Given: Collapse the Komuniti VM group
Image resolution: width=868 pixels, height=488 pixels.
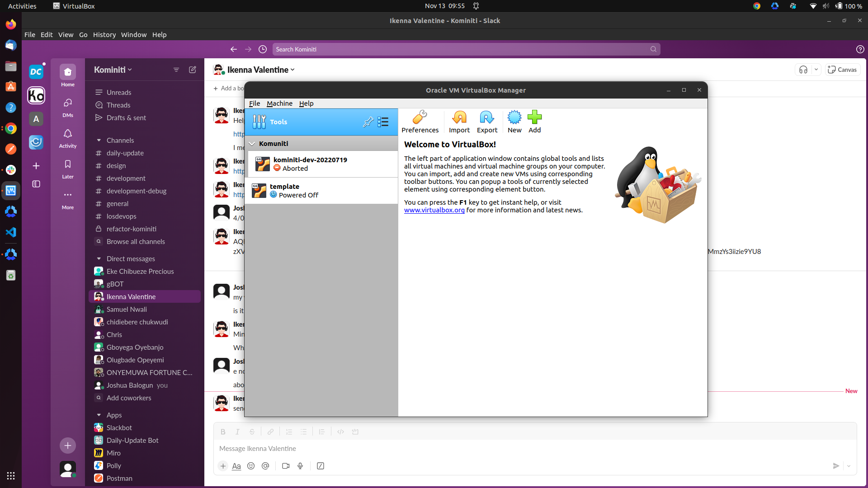Looking at the screenshot, I should pos(252,144).
